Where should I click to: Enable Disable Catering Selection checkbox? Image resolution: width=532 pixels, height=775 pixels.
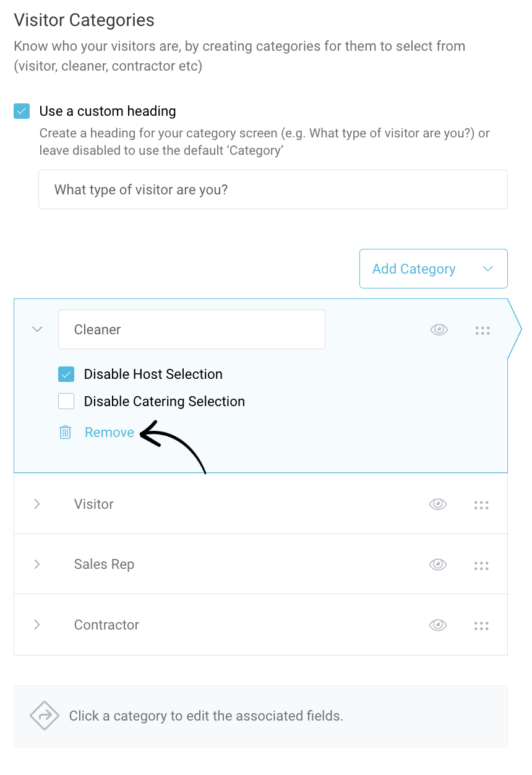[x=66, y=402]
